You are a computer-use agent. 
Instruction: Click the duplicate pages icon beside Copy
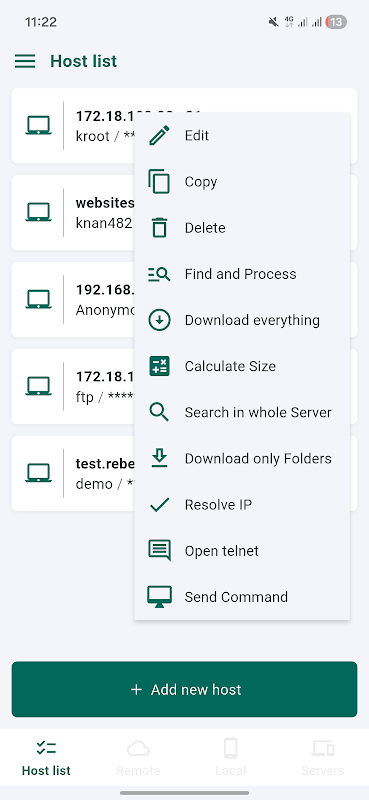pyautogui.click(x=159, y=182)
